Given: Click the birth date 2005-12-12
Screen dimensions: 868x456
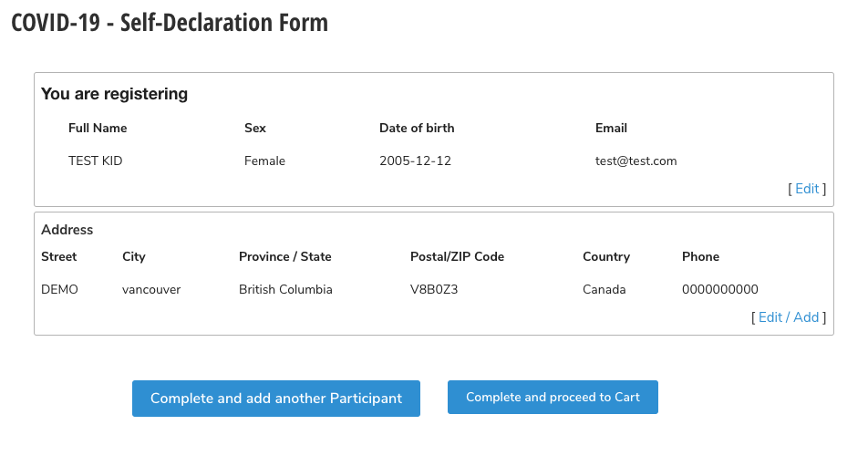Looking at the screenshot, I should coord(415,161).
